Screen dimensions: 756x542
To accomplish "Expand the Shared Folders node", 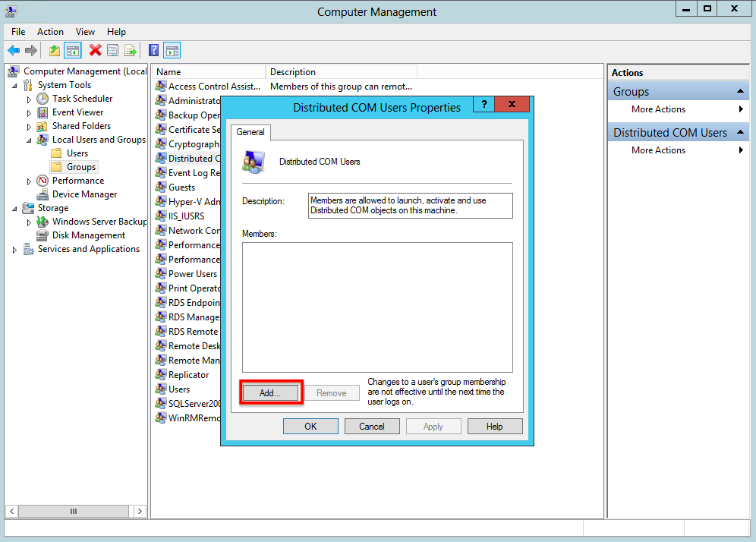I will [x=29, y=127].
